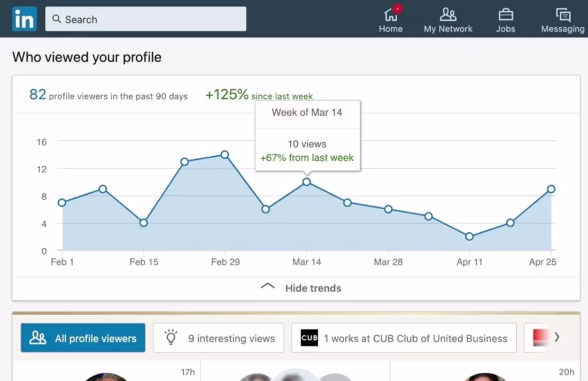This screenshot has width=588, height=381.
Task: Toggle the CUB Club of United Business filter
Action: 404,338
